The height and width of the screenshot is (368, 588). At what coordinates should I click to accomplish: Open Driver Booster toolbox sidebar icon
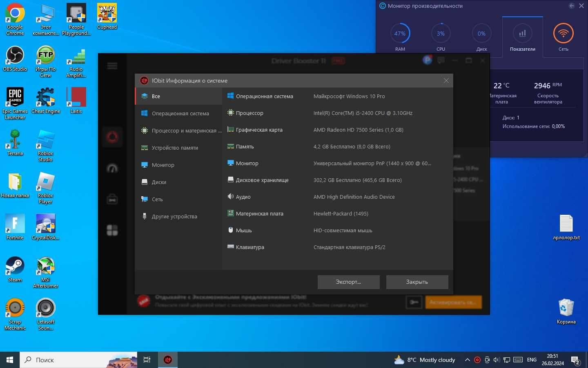tap(112, 199)
